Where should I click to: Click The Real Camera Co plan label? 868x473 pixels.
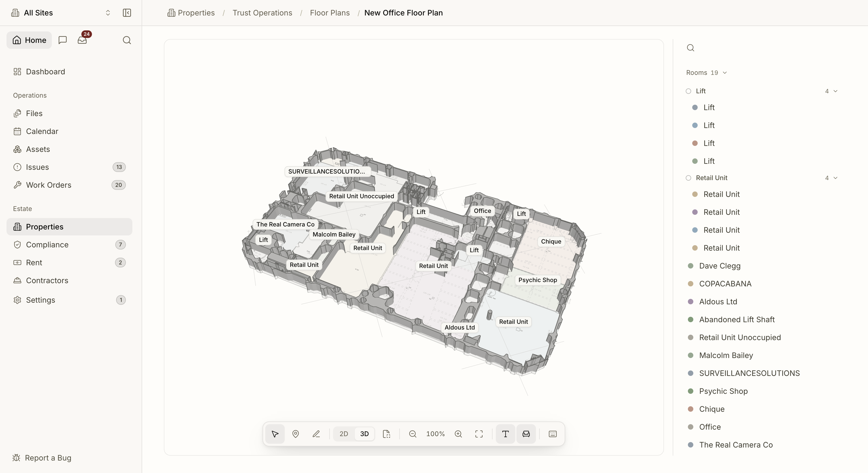click(285, 224)
